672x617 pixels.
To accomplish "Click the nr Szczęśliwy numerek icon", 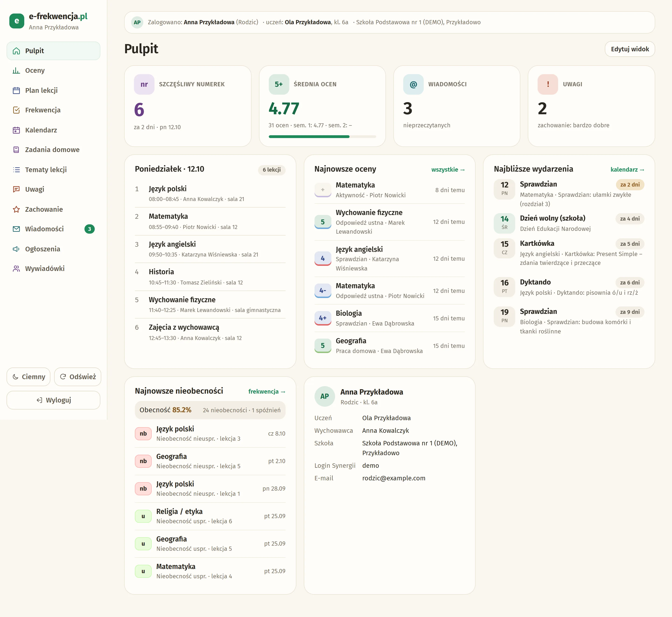I will [144, 84].
